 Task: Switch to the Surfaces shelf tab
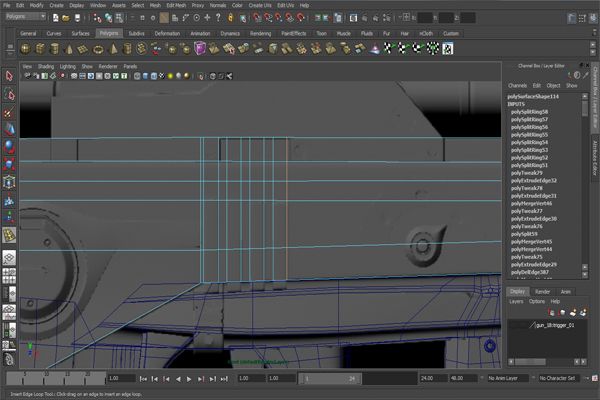coord(80,33)
